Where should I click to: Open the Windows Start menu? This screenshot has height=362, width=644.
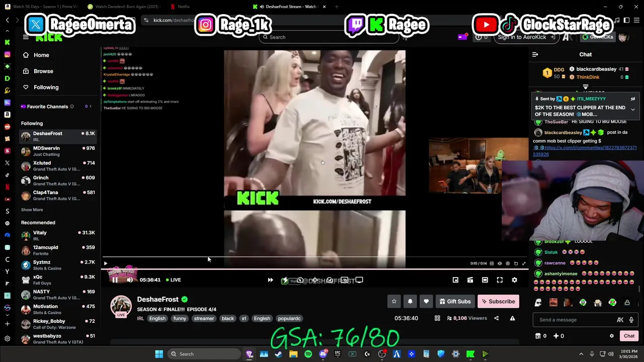[159, 354]
